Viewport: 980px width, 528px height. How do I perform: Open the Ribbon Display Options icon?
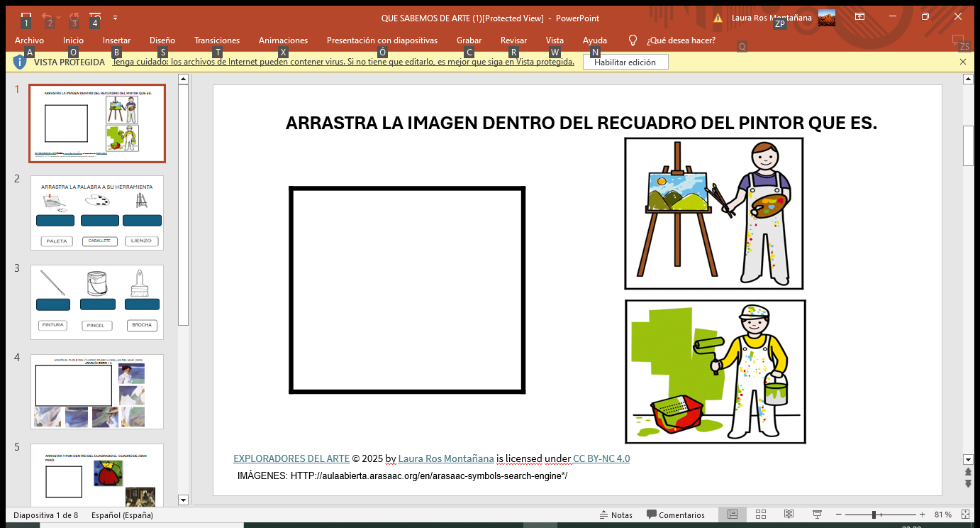coord(859,17)
